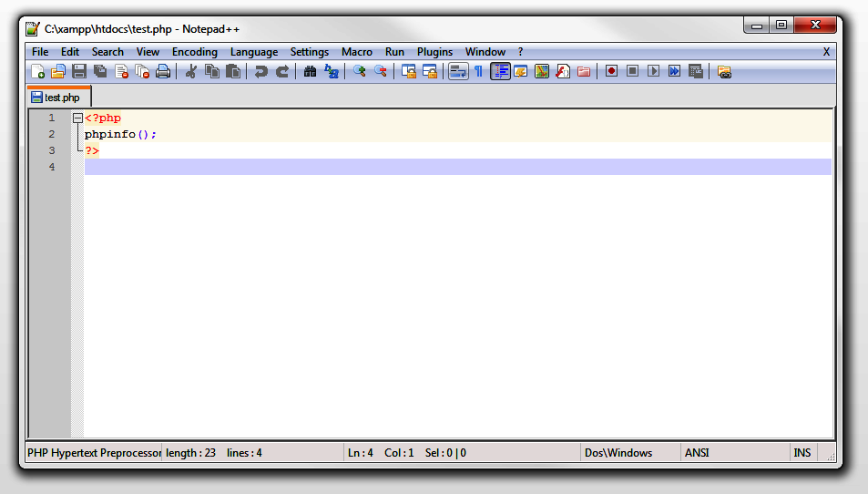Create a new file with toolbar icon
Viewport: 868px width, 494px height.
click(x=37, y=72)
